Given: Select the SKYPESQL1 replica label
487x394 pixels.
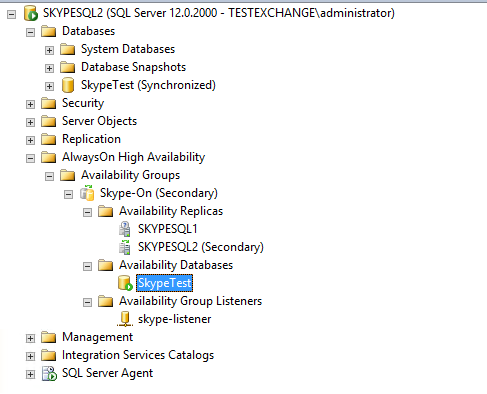Looking at the screenshot, I should click(168, 229).
